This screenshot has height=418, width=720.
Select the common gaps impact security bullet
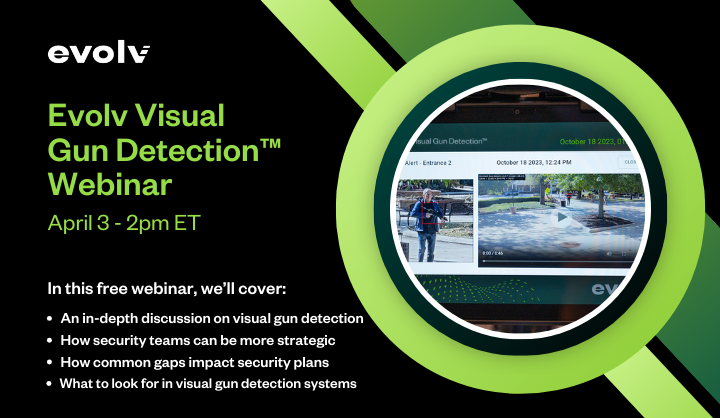tap(204, 362)
